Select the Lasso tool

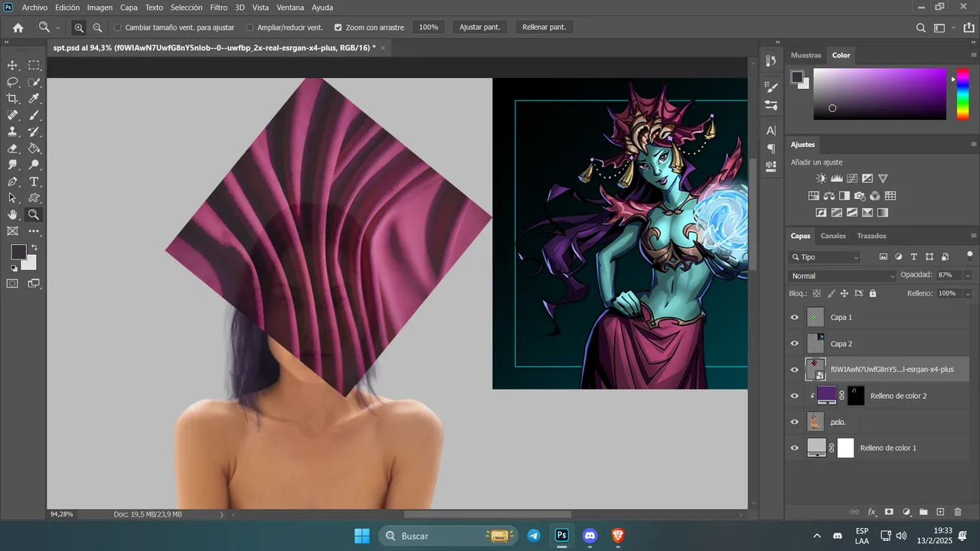(x=12, y=82)
